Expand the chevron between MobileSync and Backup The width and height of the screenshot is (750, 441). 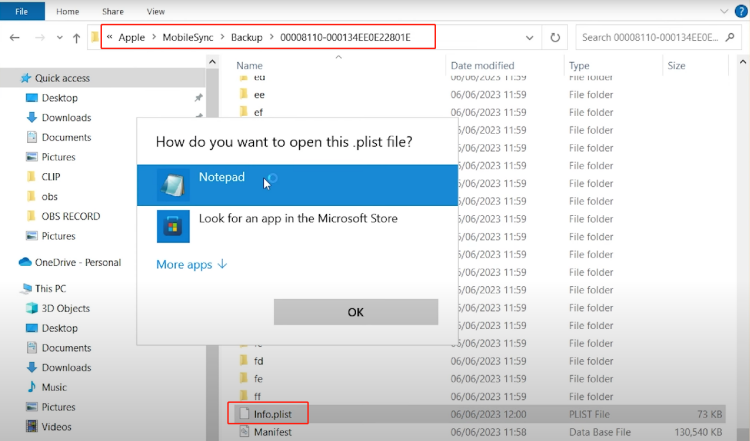(222, 37)
